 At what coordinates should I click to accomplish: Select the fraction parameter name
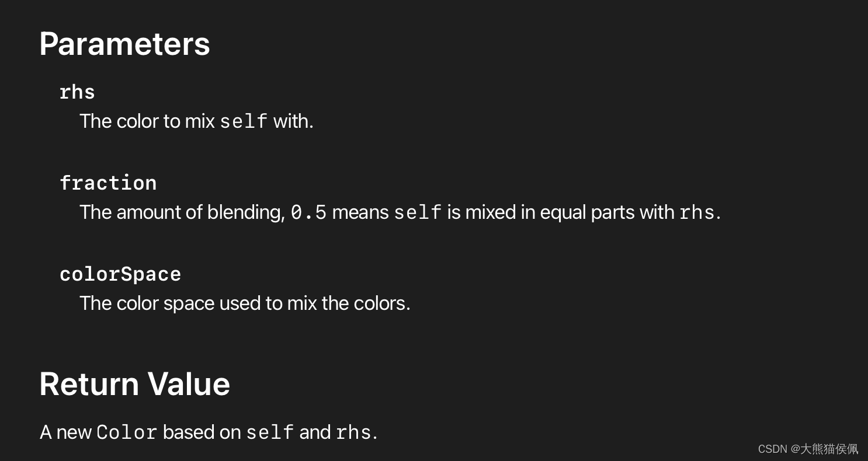(x=108, y=183)
